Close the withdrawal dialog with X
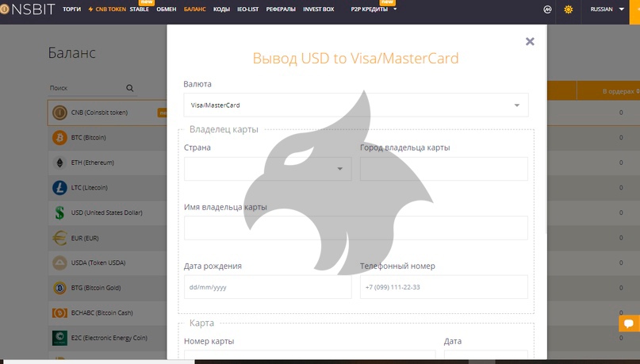The width and height of the screenshot is (640, 364). (530, 41)
